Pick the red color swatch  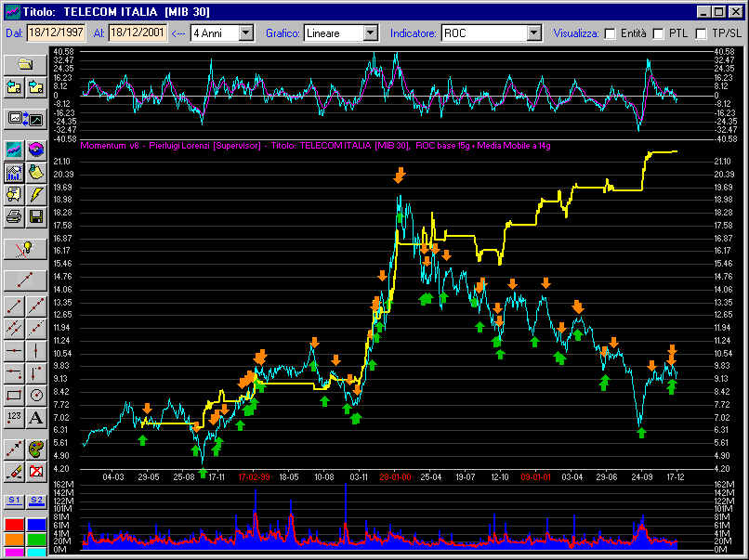[14, 525]
